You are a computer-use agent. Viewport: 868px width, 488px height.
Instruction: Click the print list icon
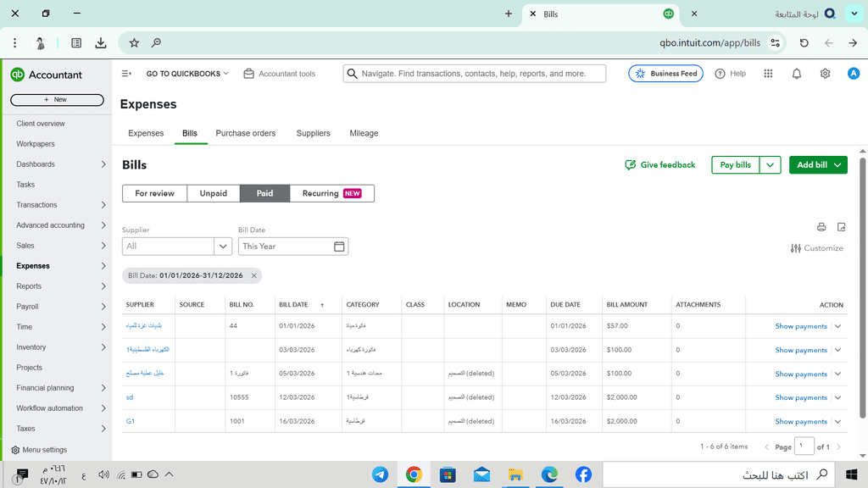coord(821,227)
